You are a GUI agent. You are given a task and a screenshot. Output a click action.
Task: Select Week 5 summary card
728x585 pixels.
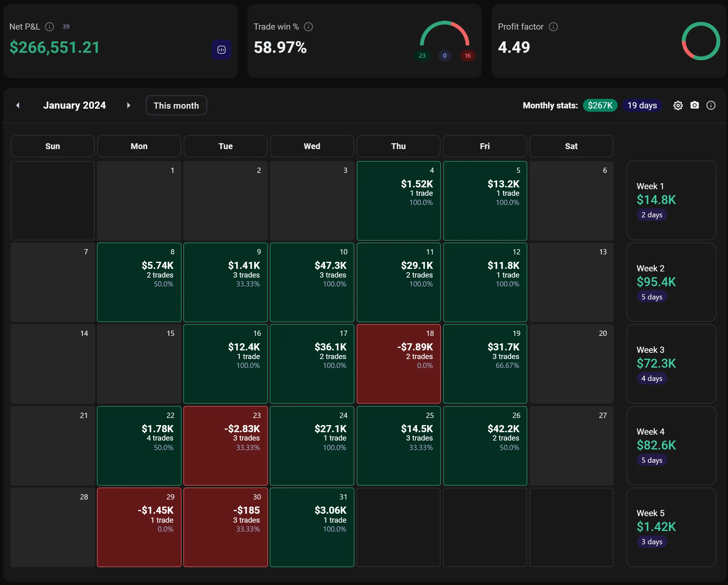[671, 527]
